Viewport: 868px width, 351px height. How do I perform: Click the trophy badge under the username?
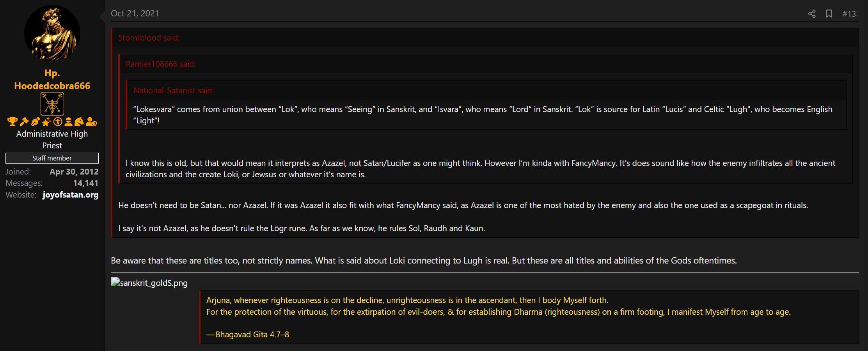(x=12, y=122)
